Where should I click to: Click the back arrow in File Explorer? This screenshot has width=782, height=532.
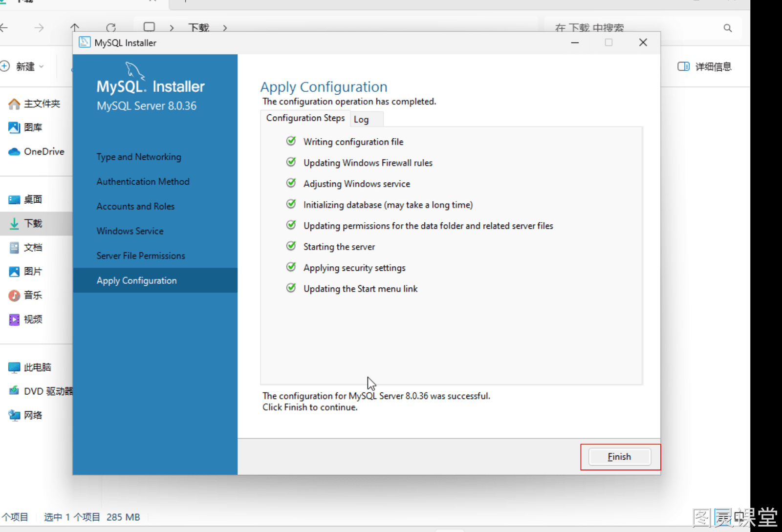coord(4,28)
